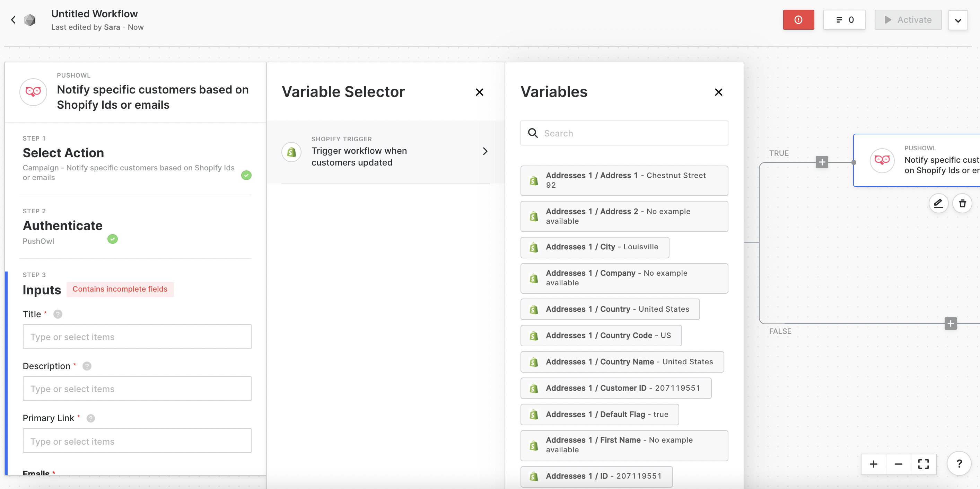Click the Description input field
The height and width of the screenshot is (489, 980).
click(x=137, y=389)
